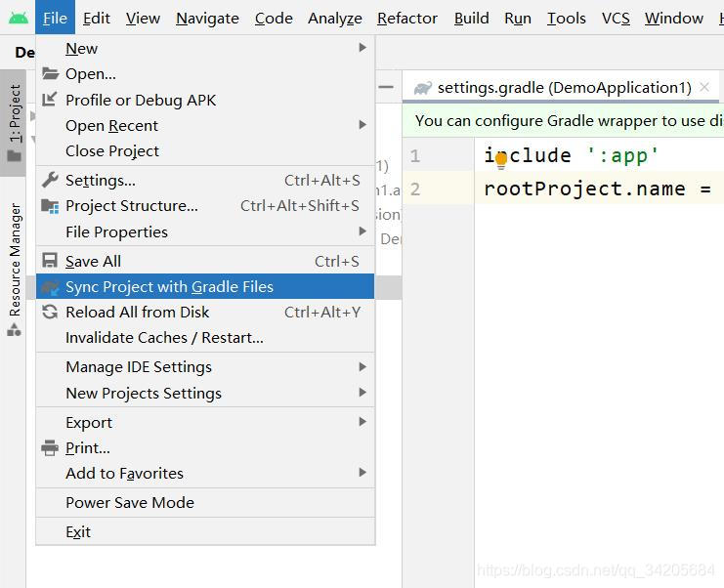Viewport: 724px width, 588px height.
Task: Expand the Add to Favorites submenu arrow
Action: [362, 472]
